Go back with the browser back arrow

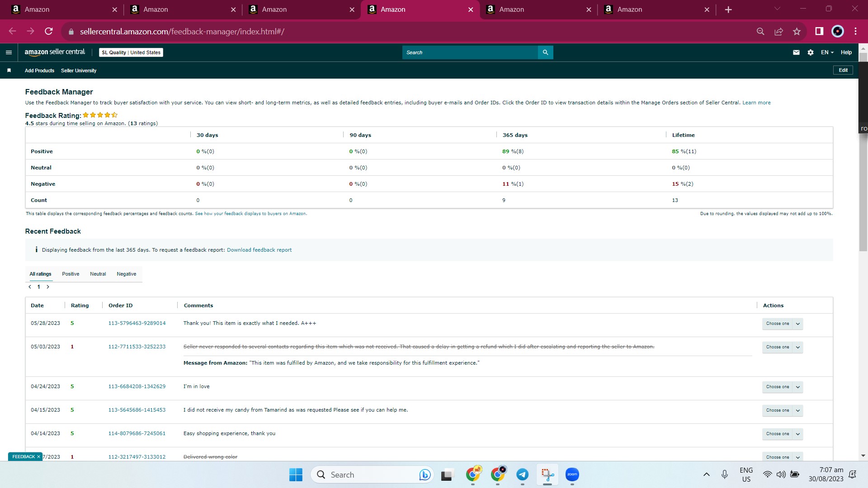click(12, 31)
